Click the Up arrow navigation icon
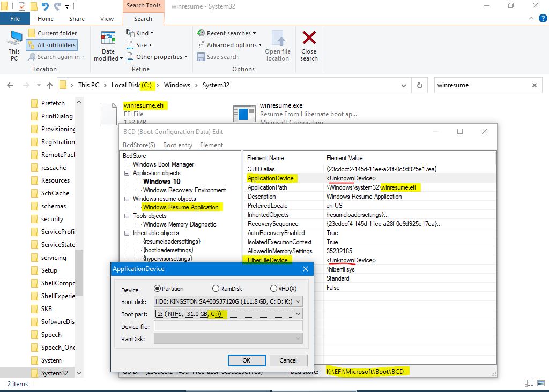The image size is (549, 392). coord(50,85)
